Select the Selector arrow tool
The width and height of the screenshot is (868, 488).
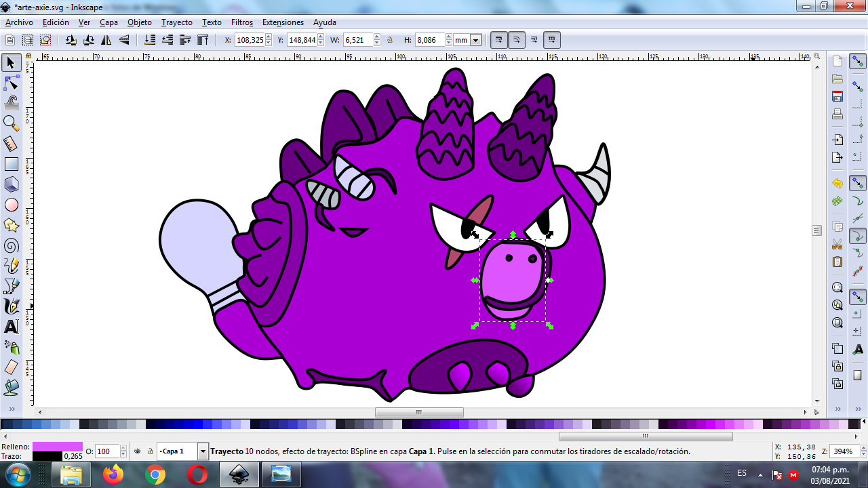tap(11, 63)
